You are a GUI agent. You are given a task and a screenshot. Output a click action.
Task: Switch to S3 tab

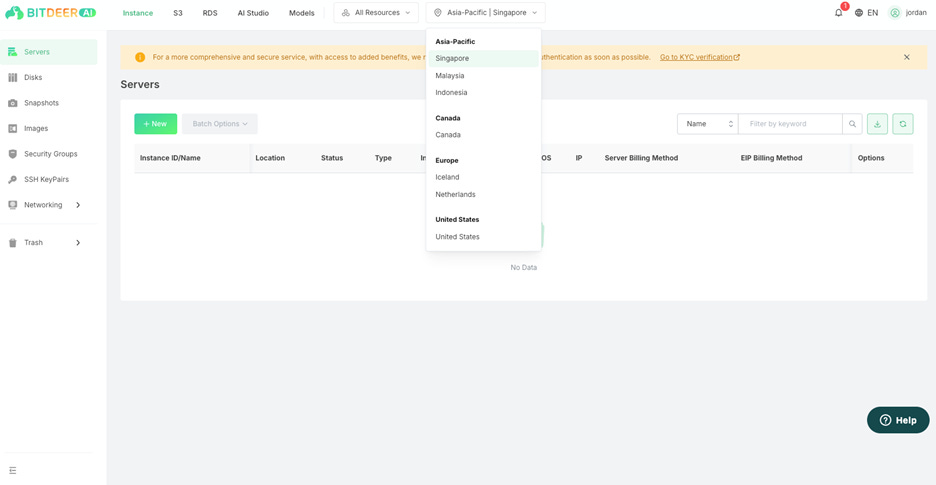tap(178, 13)
